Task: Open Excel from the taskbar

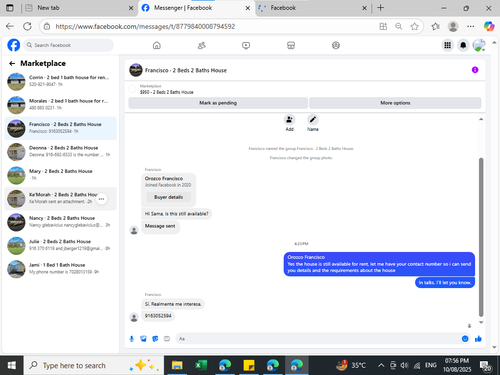Action: coord(201,365)
